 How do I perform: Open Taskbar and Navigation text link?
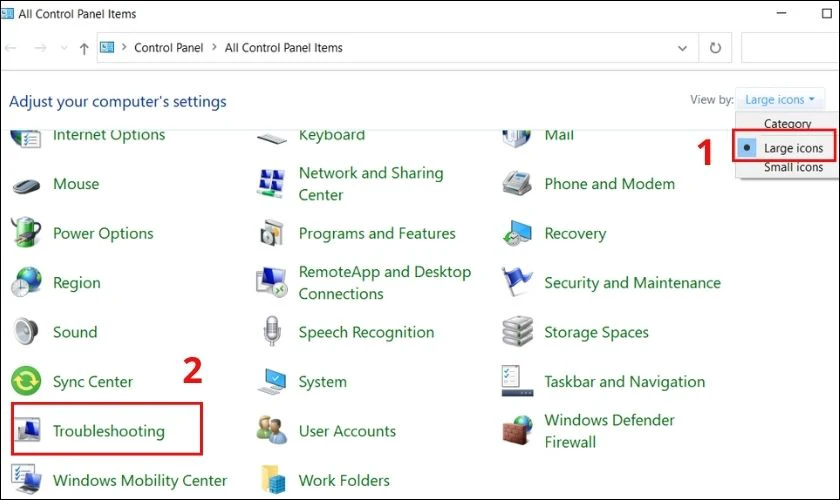[625, 382]
